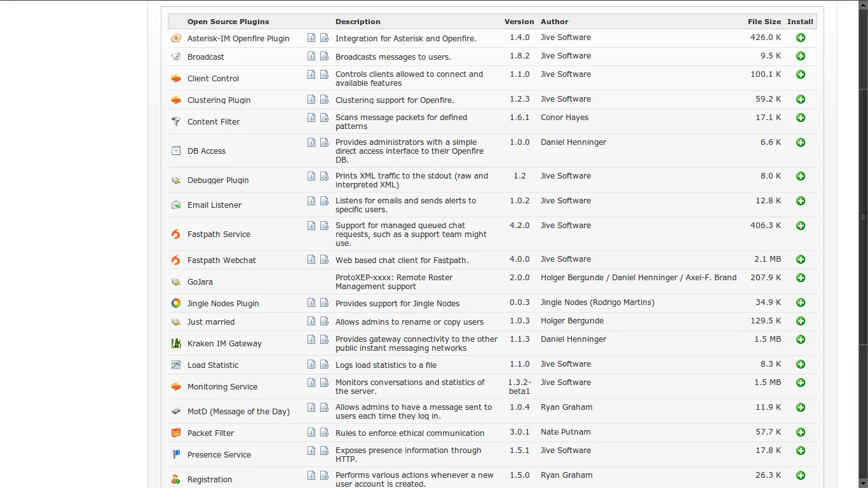This screenshot has width=868, height=488.
Task: Open the Client Control changelog document
Action: [x=324, y=74]
